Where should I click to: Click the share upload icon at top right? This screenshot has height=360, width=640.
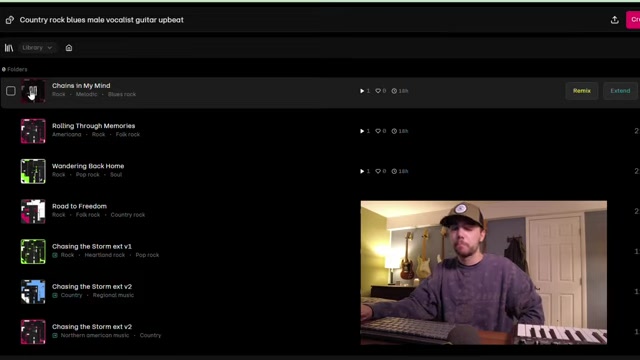[x=614, y=20]
